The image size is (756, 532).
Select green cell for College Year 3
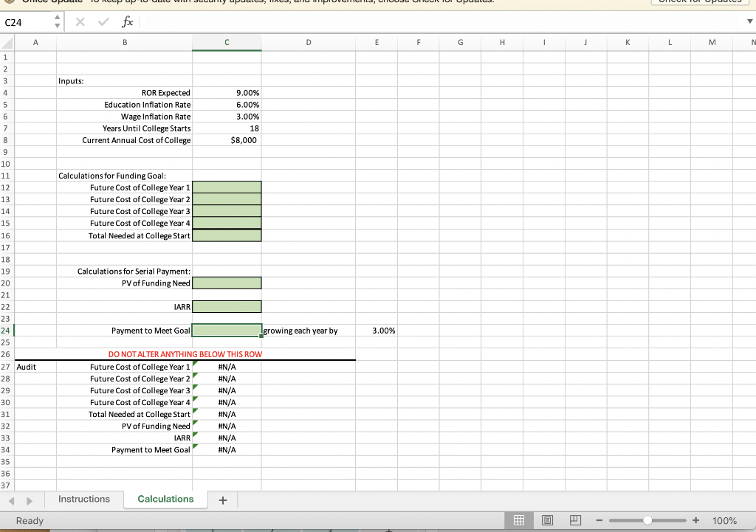click(227, 211)
